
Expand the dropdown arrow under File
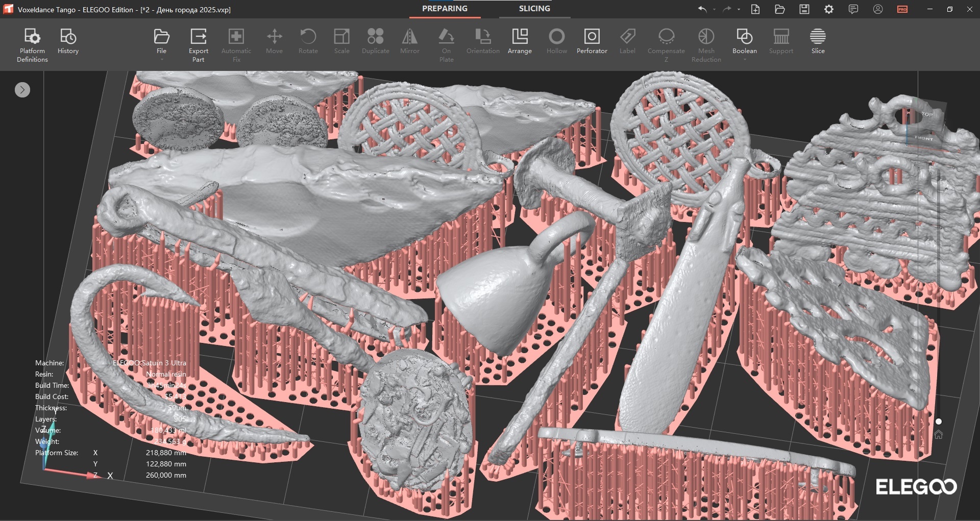162,60
